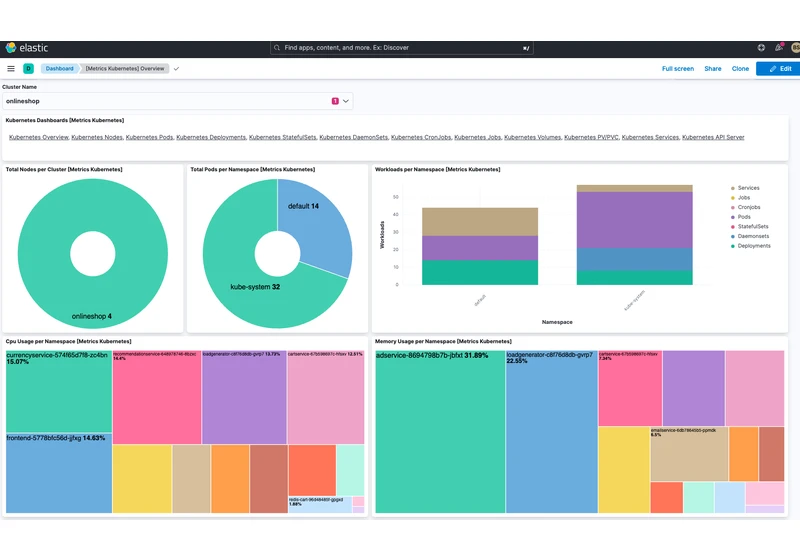The image size is (800, 560).
Task: Click Cpu Usage per Namespace panel title
Action: pyautogui.click(x=68, y=341)
